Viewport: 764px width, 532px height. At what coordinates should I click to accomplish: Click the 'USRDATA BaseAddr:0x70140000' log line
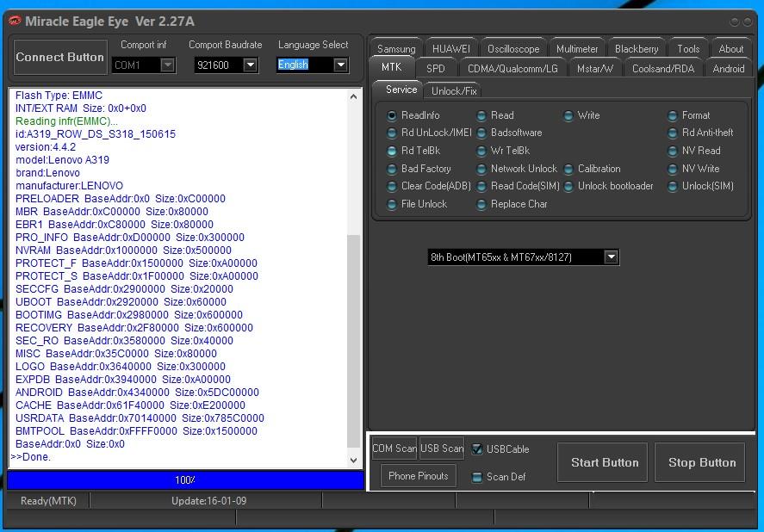click(140, 418)
